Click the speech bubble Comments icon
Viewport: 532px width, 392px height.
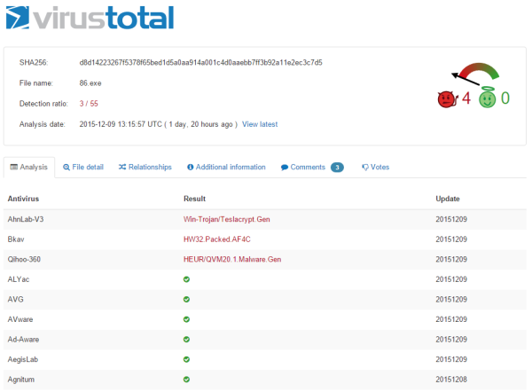coord(285,168)
